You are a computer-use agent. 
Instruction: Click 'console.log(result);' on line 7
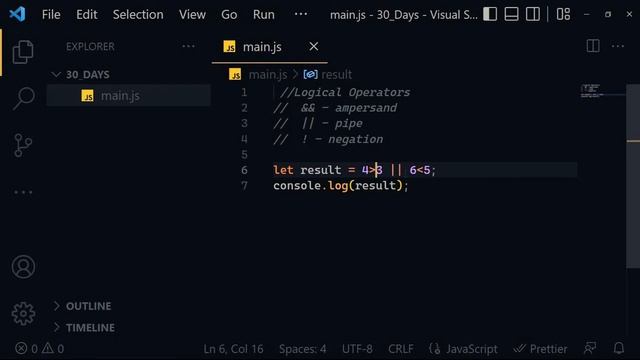tap(341, 186)
